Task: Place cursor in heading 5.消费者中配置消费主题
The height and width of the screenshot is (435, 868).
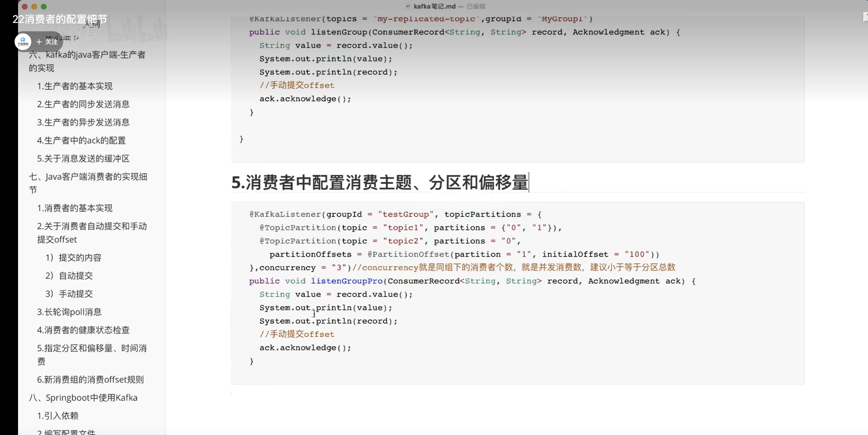Action: 380,182
